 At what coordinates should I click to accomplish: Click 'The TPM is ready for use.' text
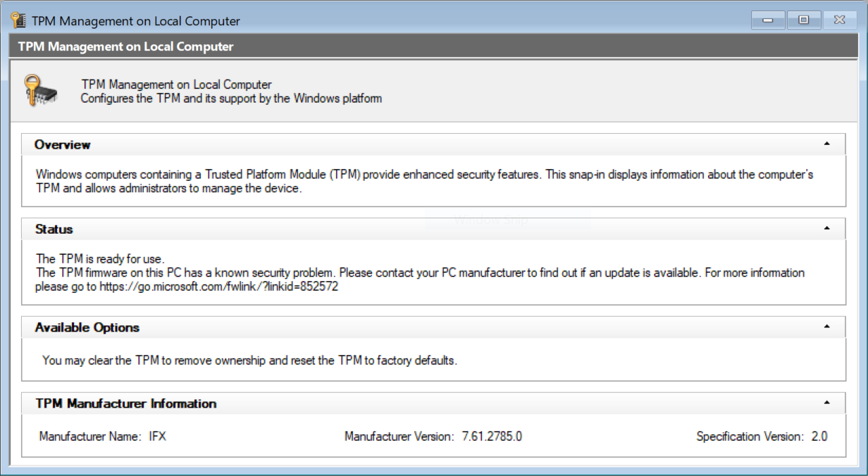click(100, 258)
